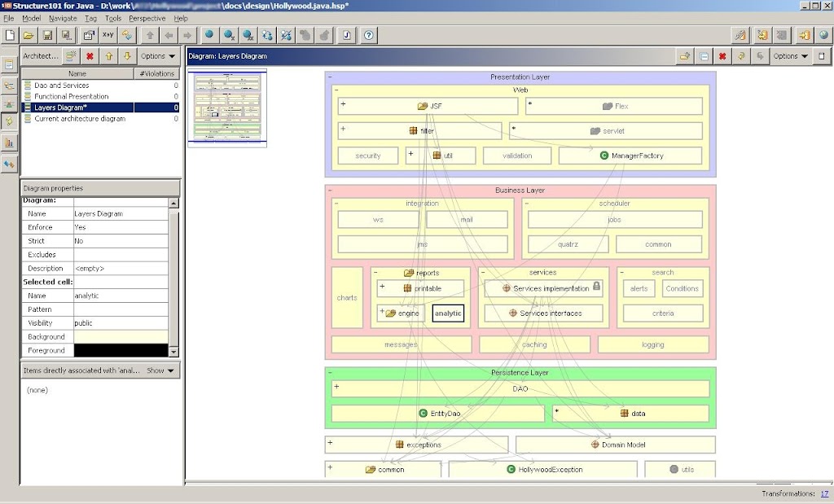834x504 pixels.
Task: Click the New project toolbar icon
Action: (10, 35)
